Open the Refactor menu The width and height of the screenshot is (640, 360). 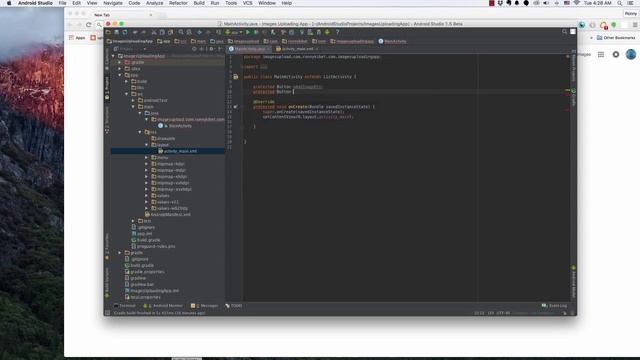click(178, 3)
